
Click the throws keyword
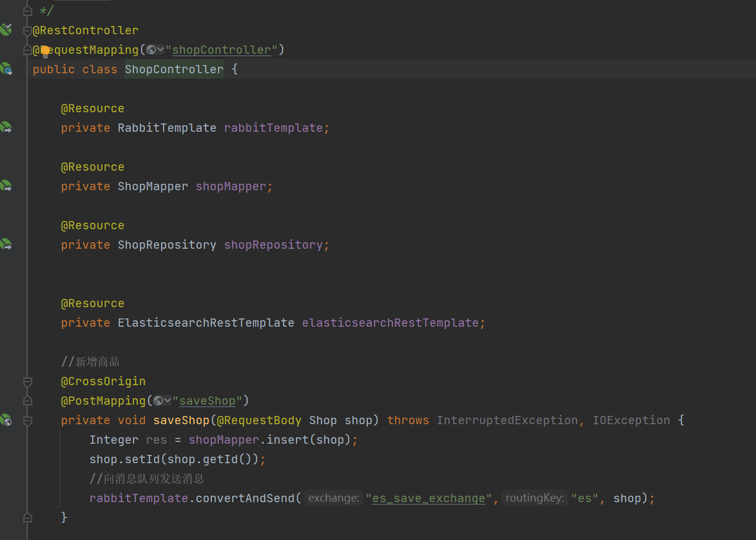pyautogui.click(x=408, y=420)
